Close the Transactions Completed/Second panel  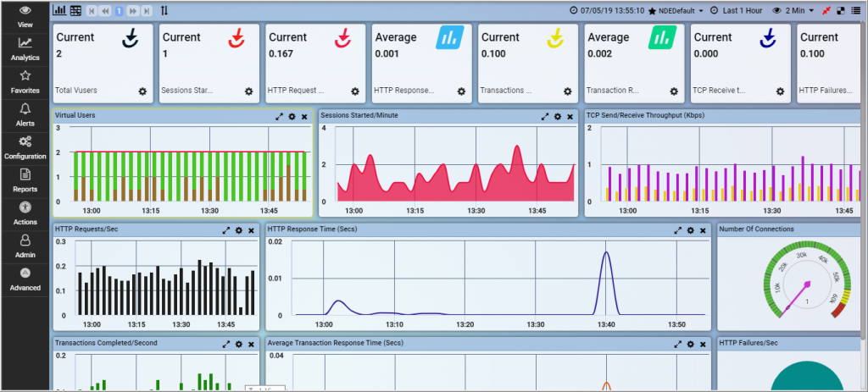(x=251, y=344)
